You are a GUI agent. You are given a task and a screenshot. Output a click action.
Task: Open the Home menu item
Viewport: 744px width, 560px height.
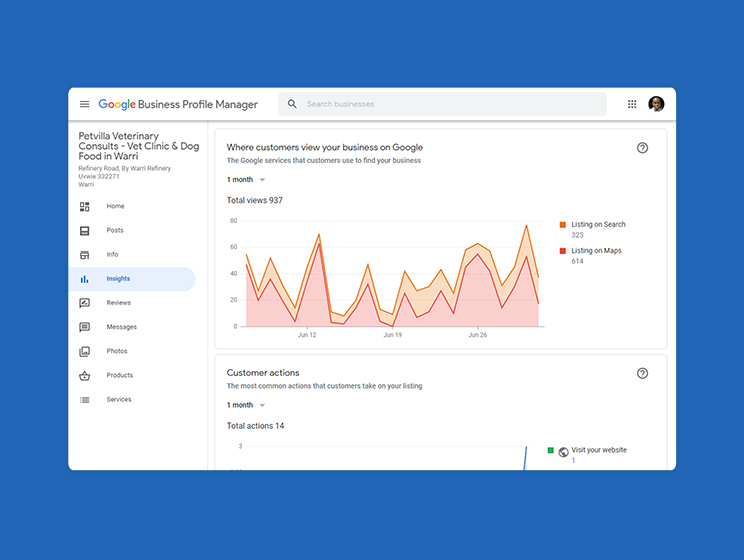(115, 206)
